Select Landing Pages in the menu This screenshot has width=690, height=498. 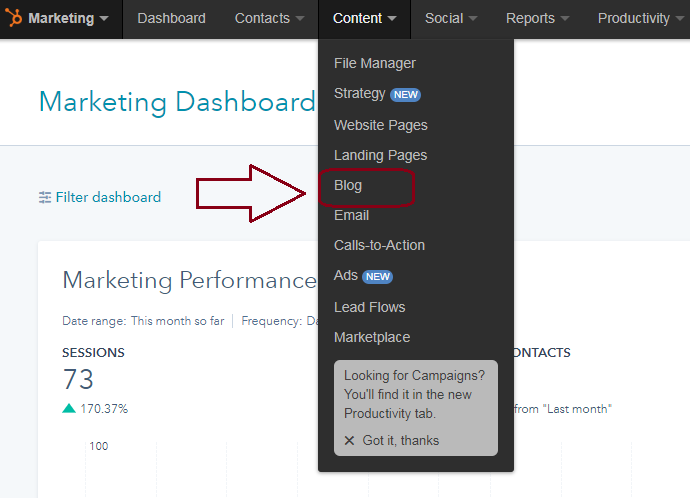pos(380,155)
